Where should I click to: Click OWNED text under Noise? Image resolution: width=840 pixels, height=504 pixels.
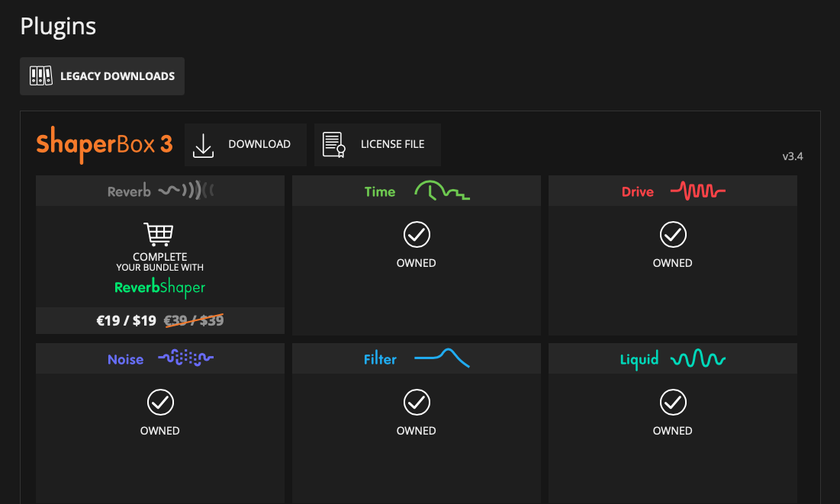click(159, 431)
